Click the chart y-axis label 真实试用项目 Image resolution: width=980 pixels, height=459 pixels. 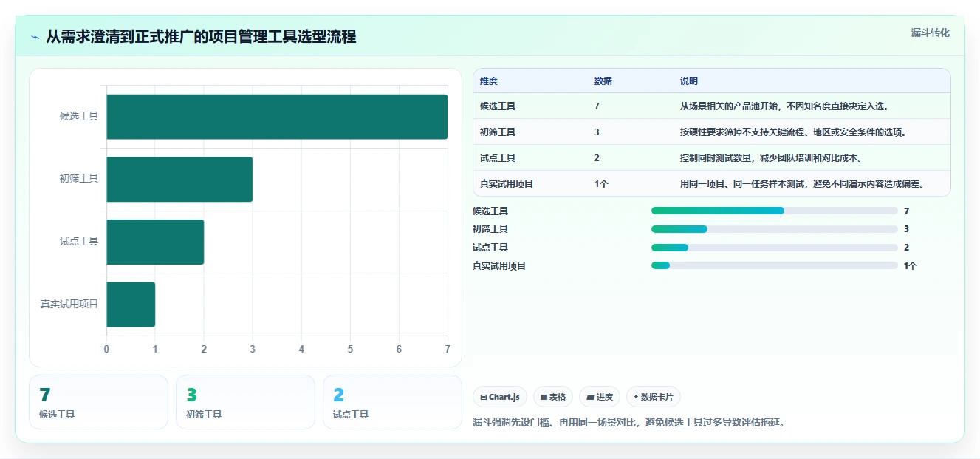click(x=69, y=305)
